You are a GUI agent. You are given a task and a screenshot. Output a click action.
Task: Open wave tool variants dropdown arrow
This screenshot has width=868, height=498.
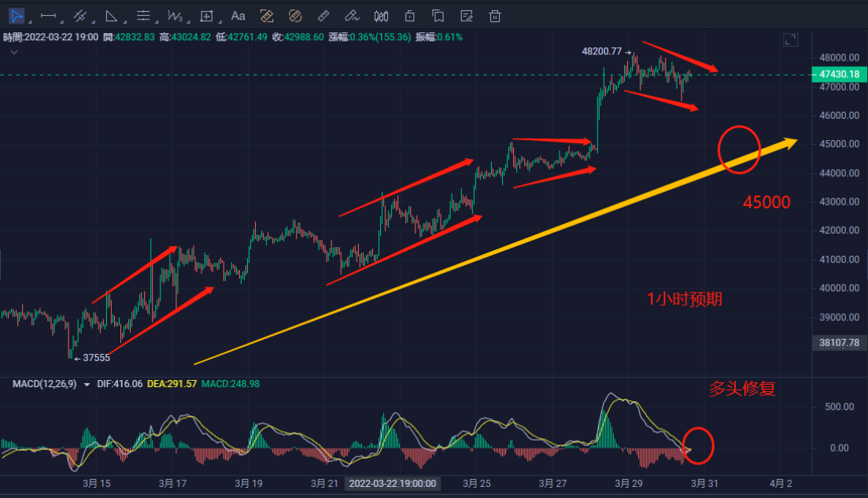coord(188,21)
